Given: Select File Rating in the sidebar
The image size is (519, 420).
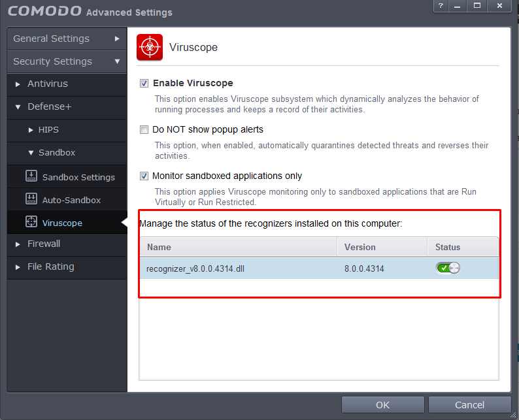Looking at the screenshot, I should [67, 267].
